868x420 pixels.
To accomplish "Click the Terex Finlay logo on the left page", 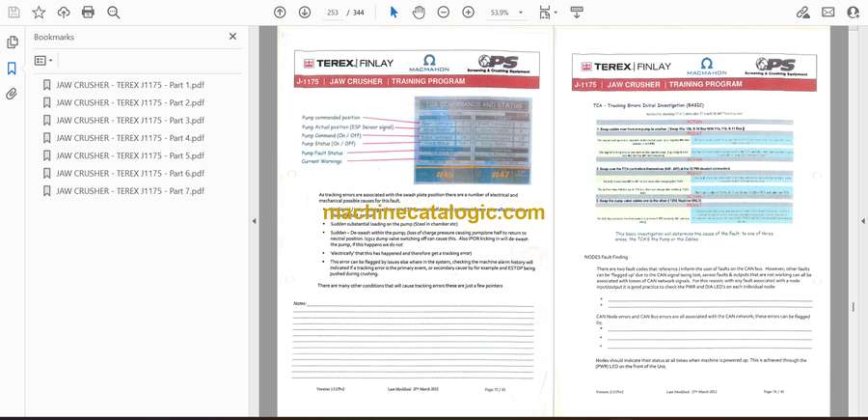I will pyautogui.click(x=347, y=64).
